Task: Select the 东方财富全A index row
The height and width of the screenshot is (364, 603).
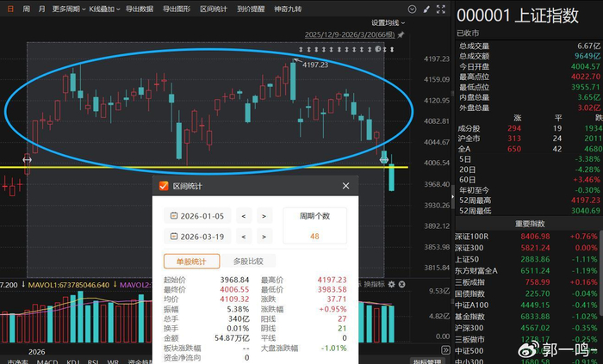Action: 526,271
